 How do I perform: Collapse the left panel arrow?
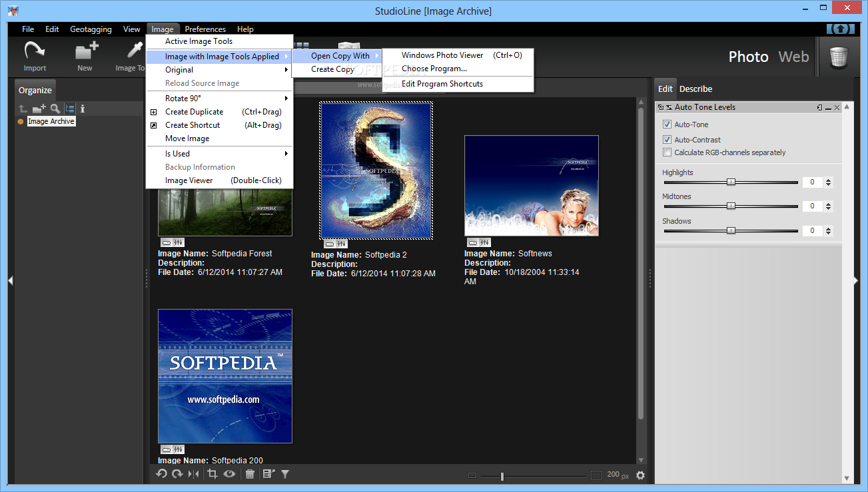coord(10,281)
